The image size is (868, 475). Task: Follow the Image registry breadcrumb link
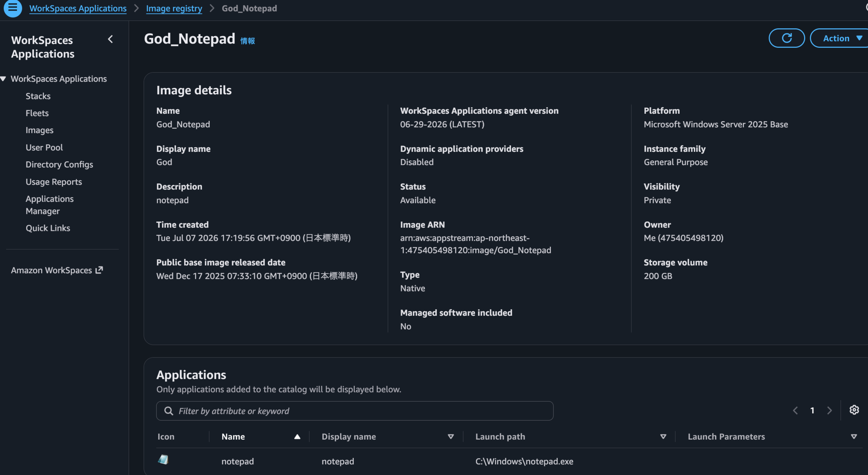click(174, 8)
